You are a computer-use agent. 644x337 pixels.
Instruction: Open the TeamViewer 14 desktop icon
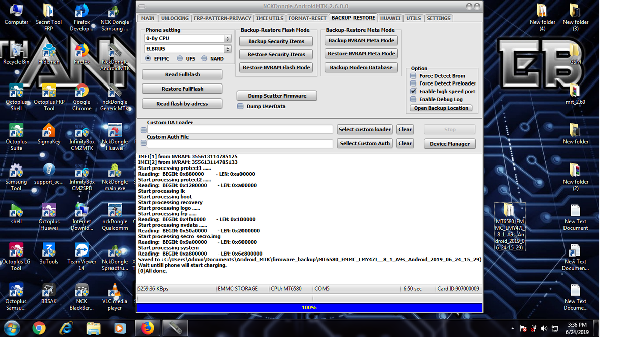82,257
